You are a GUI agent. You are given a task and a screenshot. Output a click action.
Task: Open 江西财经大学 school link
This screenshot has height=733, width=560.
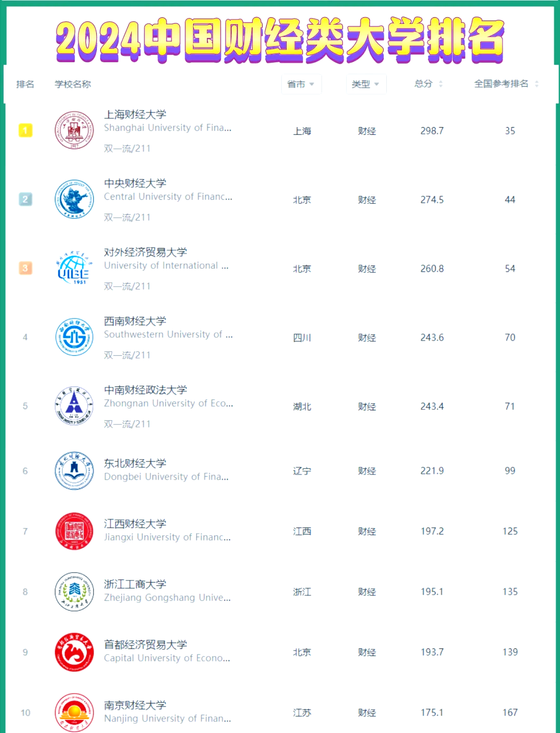point(135,524)
